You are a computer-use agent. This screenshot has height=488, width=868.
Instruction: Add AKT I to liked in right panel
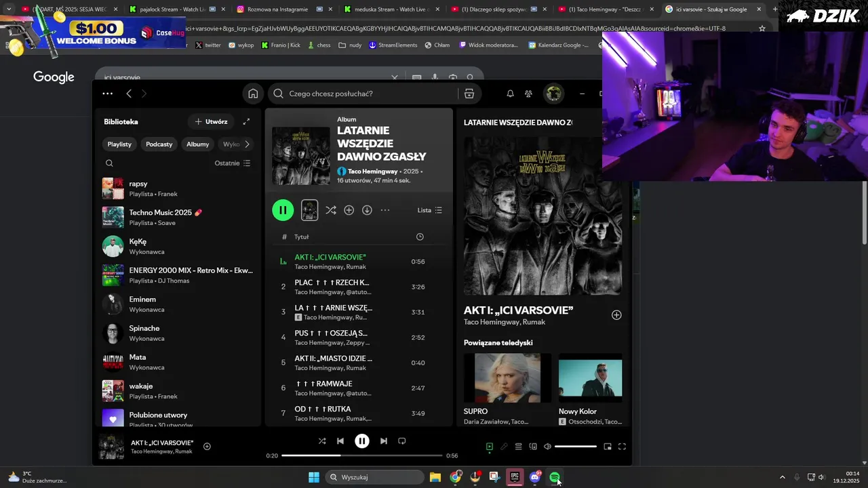coord(616,314)
